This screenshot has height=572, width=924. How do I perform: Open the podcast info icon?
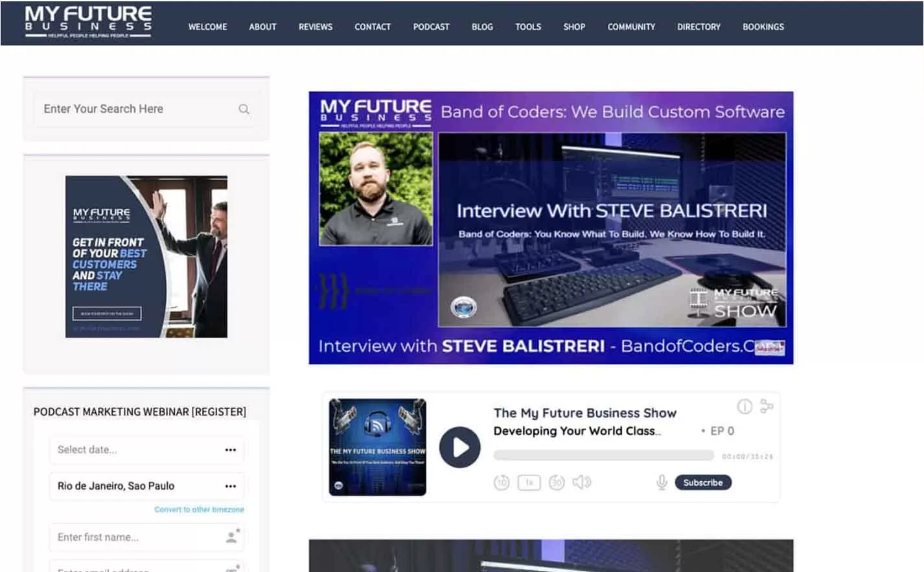click(745, 407)
